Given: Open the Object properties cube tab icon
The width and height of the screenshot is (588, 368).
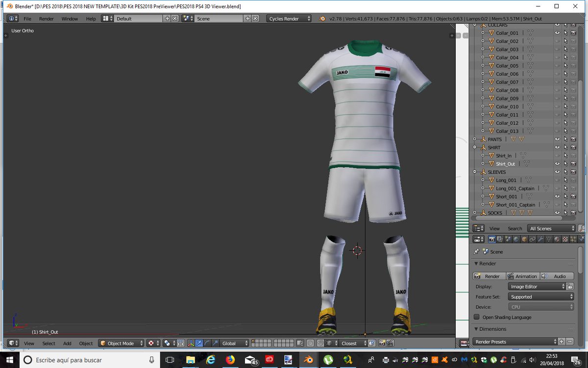Looking at the screenshot, I should [524, 239].
